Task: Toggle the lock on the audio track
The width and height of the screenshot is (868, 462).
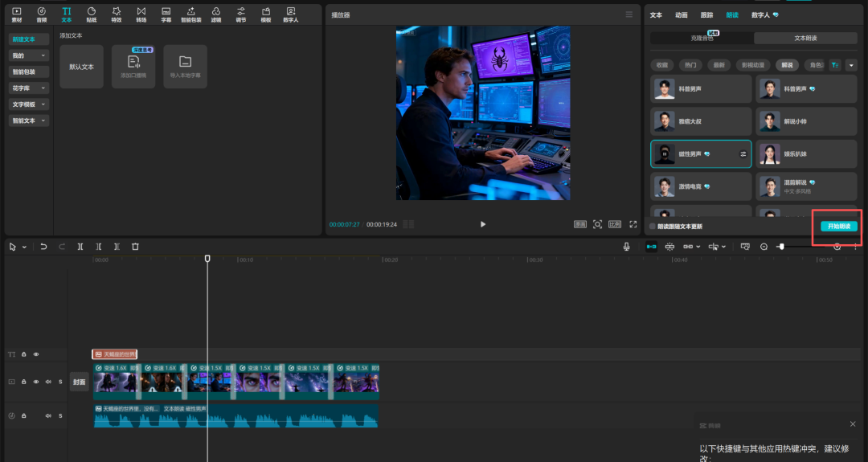Action: (x=24, y=415)
